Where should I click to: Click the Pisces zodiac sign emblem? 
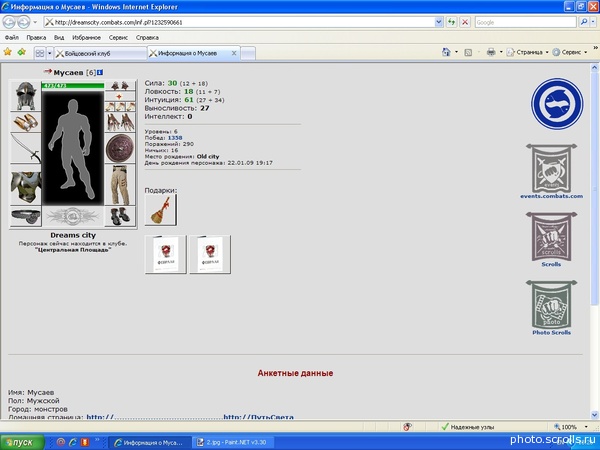pos(557,104)
